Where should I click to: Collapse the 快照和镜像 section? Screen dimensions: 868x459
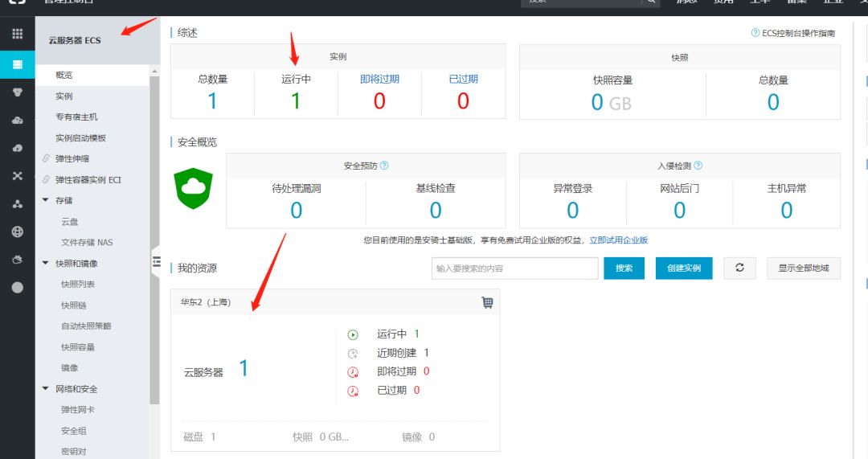coord(45,263)
